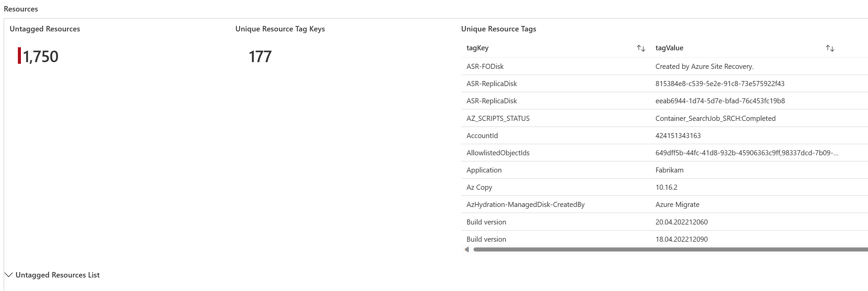Click the 'Created by Azure Site Recovery.' value
868x291 pixels.
pos(704,67)
